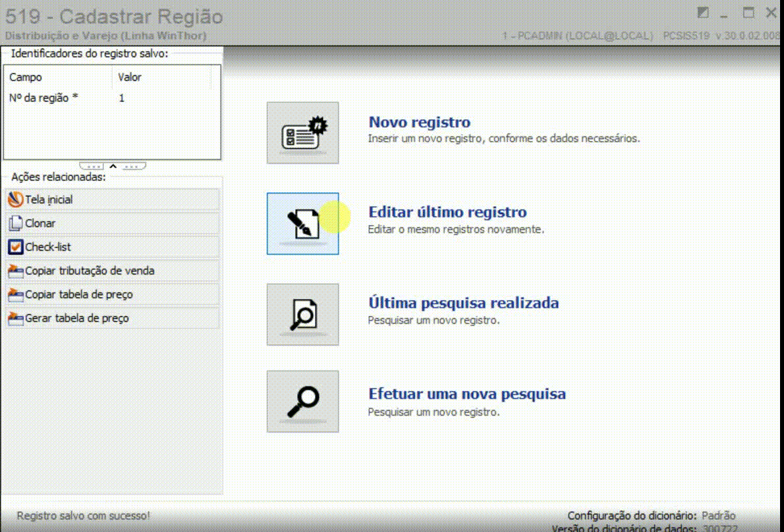Click the window theme icon in title bar
Image resolution: width=784 pixels, height=532 pixels.
(703, 13)
